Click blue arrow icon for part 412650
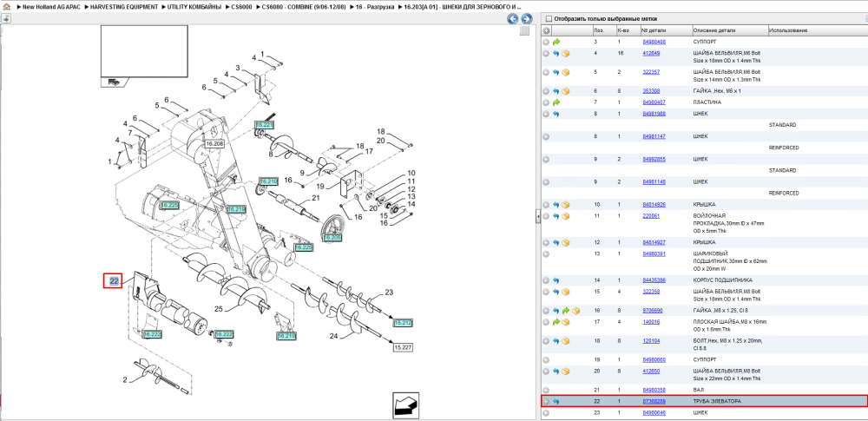Screen dimensions: 868x421 (x=556, y=372)
